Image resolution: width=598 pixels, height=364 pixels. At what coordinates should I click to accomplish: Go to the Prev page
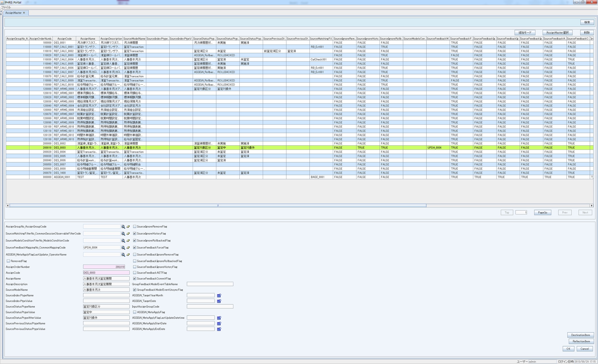click(x=565, y=212)
